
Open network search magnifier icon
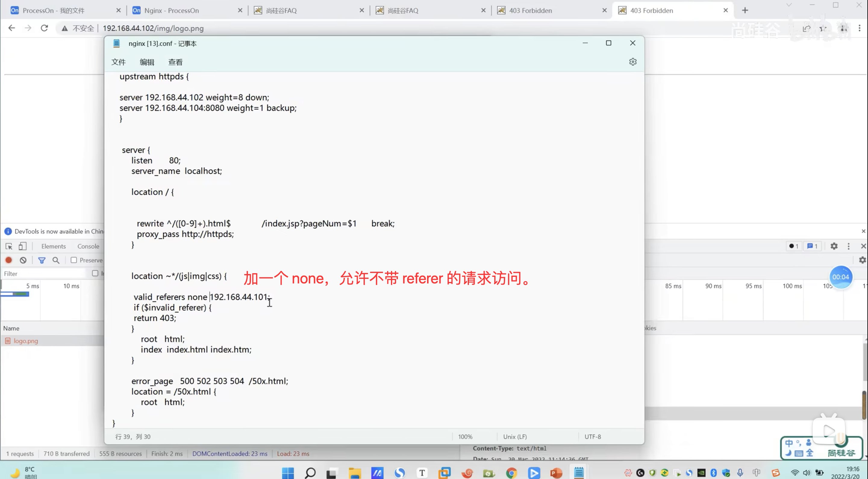[x=56, y=260]
